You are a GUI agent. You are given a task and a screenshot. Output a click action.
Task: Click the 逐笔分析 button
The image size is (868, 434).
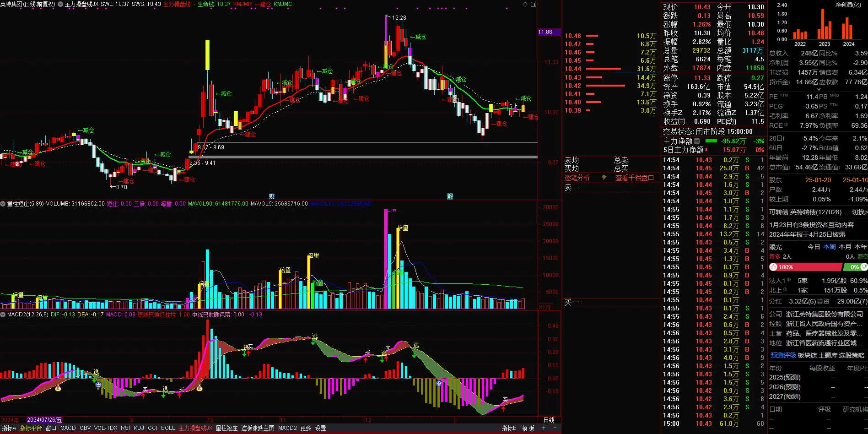pos(577,178)
